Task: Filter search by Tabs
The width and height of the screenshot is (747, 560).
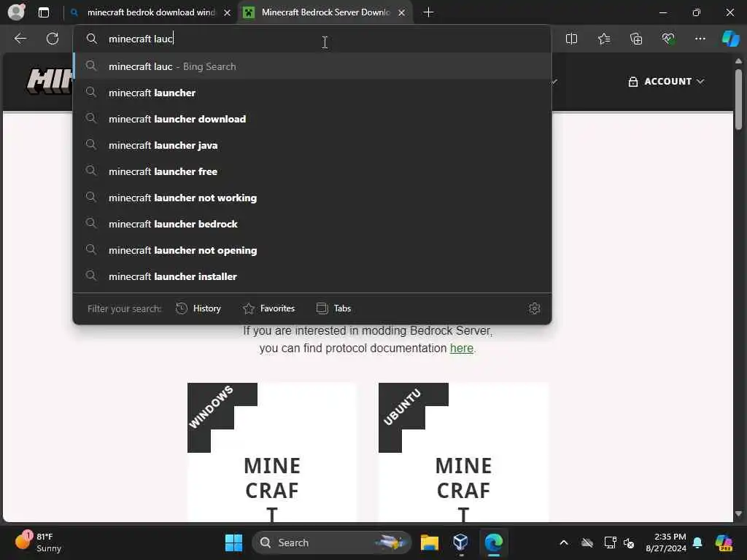Action: tap(333, 308)
